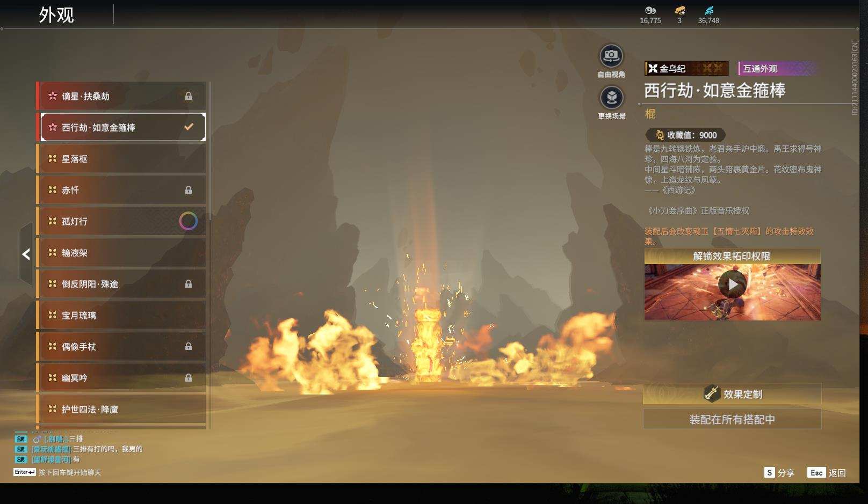
Task: Click the flower icon beside 摘星·扶桑劫
Action: 53,96
